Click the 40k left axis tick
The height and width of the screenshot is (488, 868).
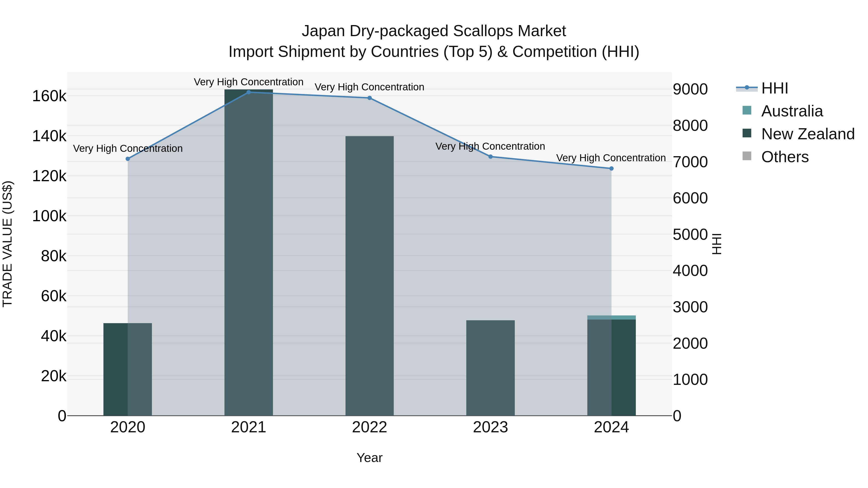[x=54, y=336]
